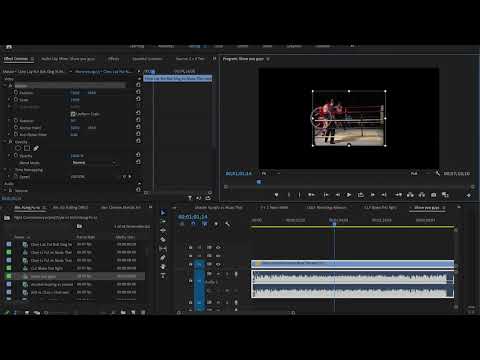Switch to the Effects tab

(113, 59)
